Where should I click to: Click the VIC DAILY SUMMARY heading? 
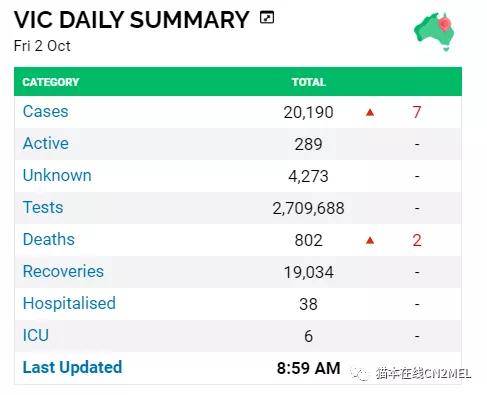[132, 20]
